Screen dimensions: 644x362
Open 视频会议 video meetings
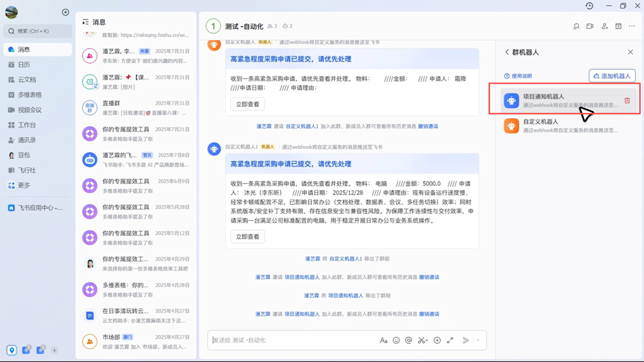(38, 110)
